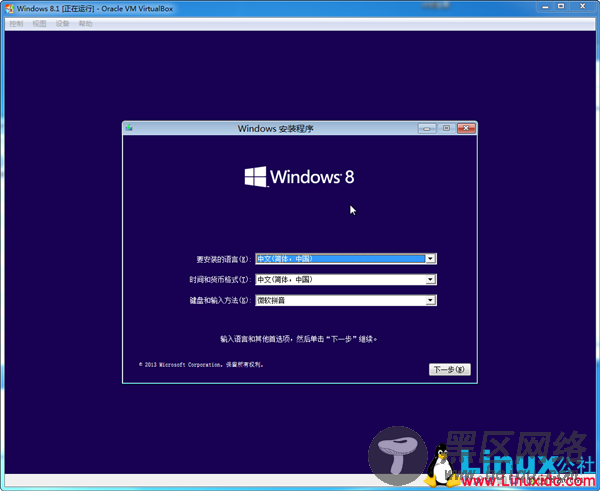
Task: Minimize the VirtualBox window
Action: (545, 7)
